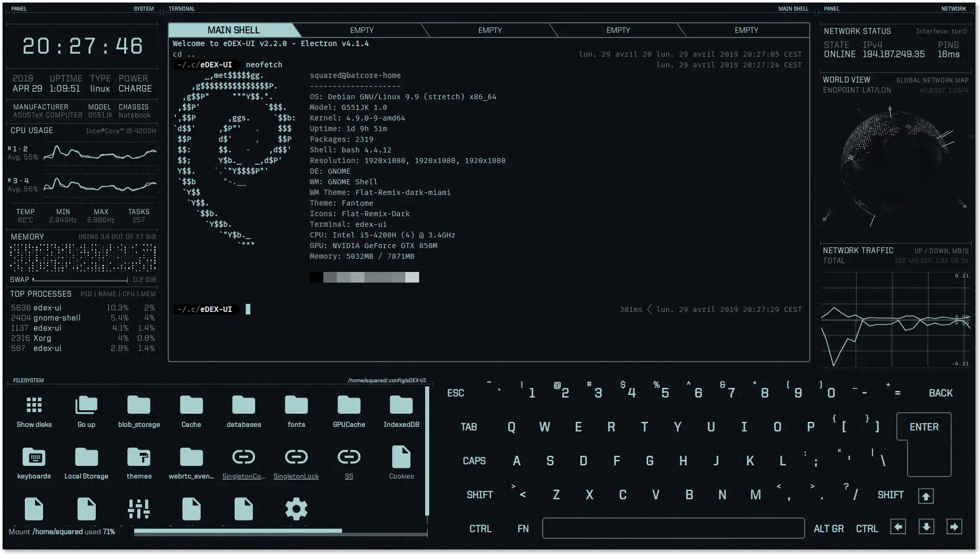The image size is (980, 554).
Task: Click the SingletonLock file icon
Action: [x=296, y=456]
